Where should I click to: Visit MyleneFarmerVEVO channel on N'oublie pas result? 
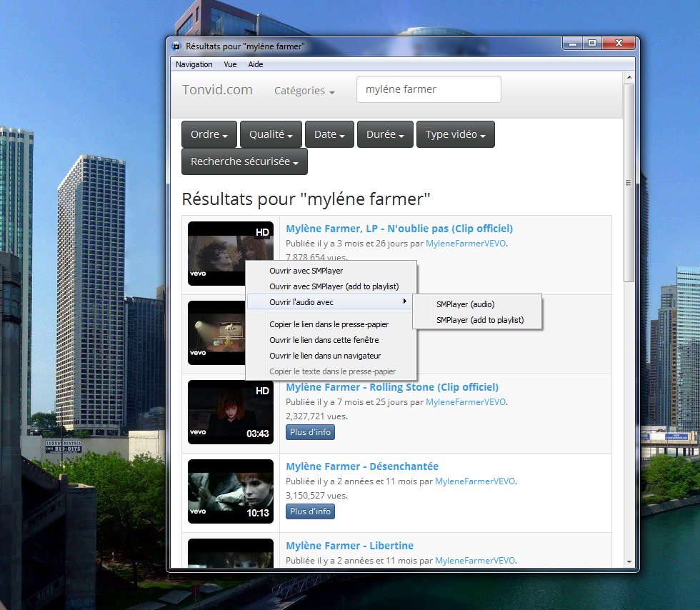pyautogui.click(x=466, y=244)
